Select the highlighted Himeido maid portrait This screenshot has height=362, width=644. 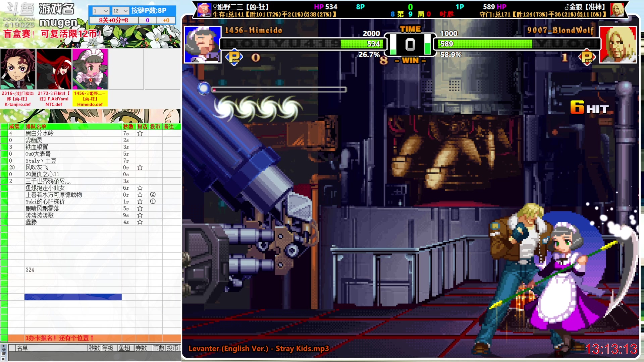click(x=90, y=69)
